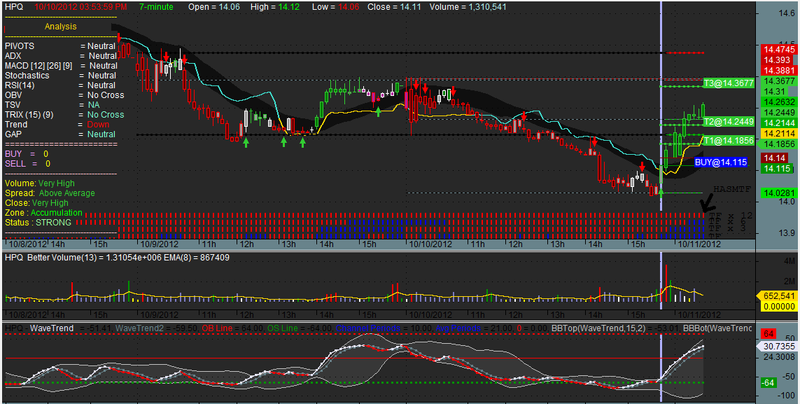
Task: Click the red 14.393 price tag
Action: (x=779, y=60)
